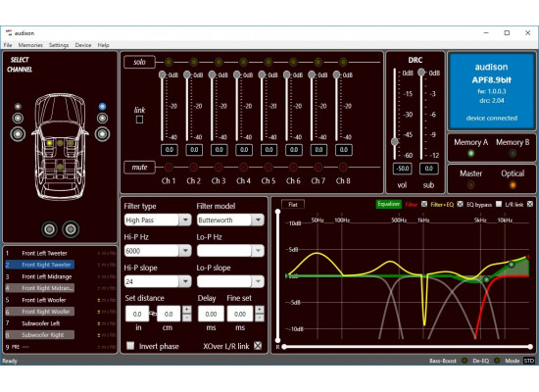Viewport: 539px width, 392px height.
Task: Select the front left tweeter speaker icon
Action: (18, 107)
